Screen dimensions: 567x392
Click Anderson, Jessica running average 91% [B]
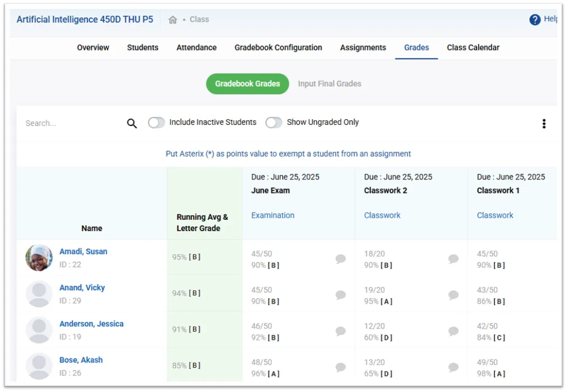(x=186, y=330)
